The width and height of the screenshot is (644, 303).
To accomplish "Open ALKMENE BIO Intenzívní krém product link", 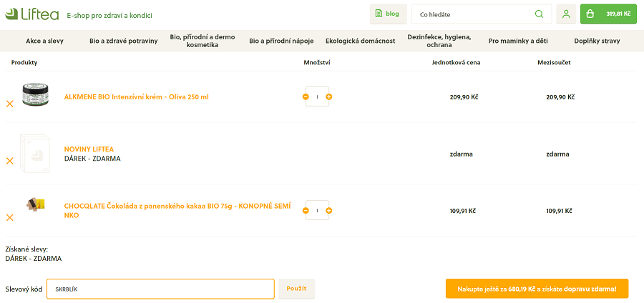I will coord(137,97).
